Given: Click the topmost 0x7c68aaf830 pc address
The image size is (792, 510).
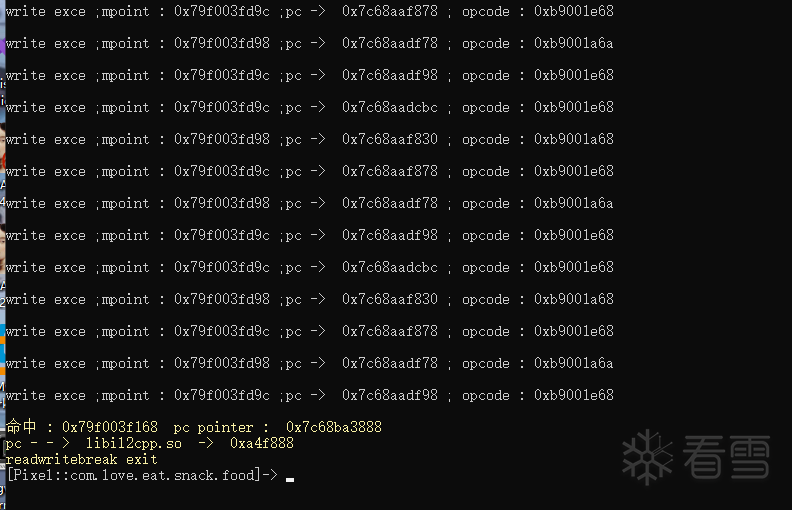Looking at the screenshot, I should [390, 139].
